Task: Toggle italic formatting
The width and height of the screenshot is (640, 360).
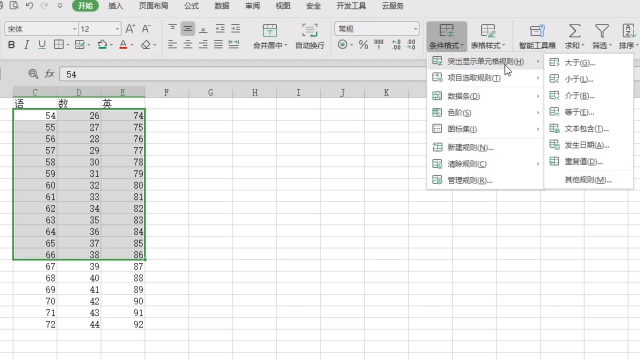Action: (27, 45)
